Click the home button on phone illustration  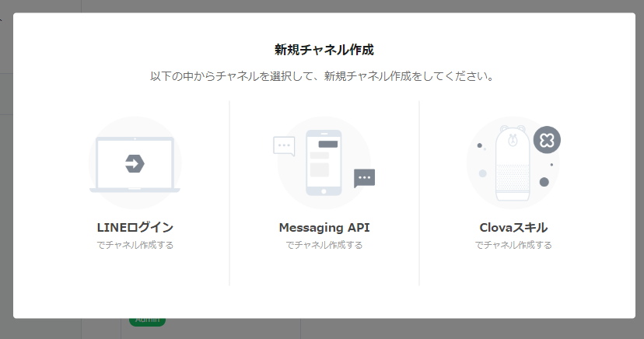click(x=324, y=192)
